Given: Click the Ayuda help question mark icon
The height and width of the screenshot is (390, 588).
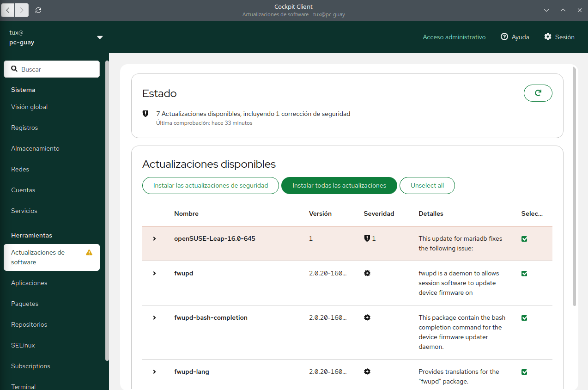Looking at the screenshot, I should 504,37.
